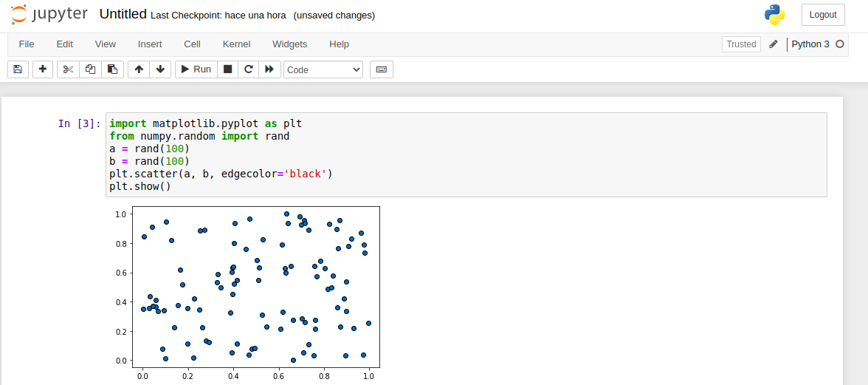
Task: Cut selected cells with scissors icon
Action: [x=68, y=69]
